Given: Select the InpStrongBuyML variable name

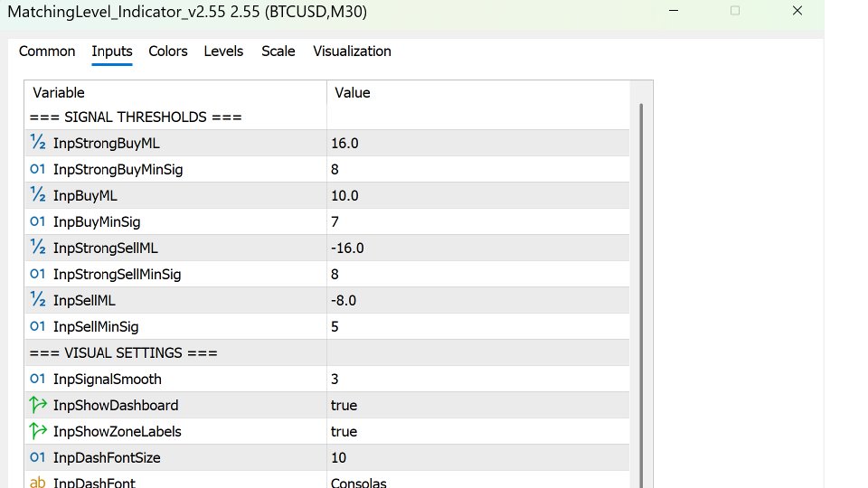Looking at the screenshot, I should coord(107,144).
